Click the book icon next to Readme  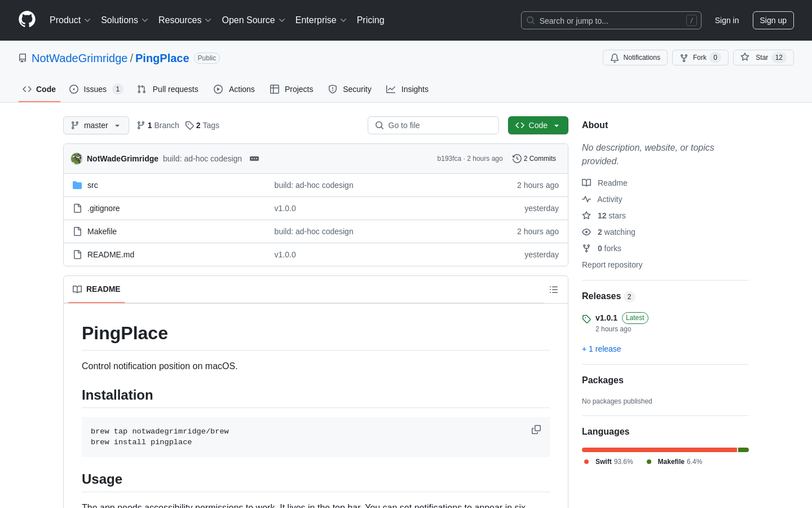[x=586, y=183]
